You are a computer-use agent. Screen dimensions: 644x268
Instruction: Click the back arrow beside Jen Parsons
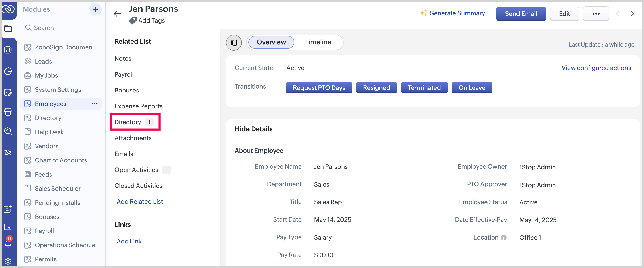pyautogui.click(x=117, y=14)
